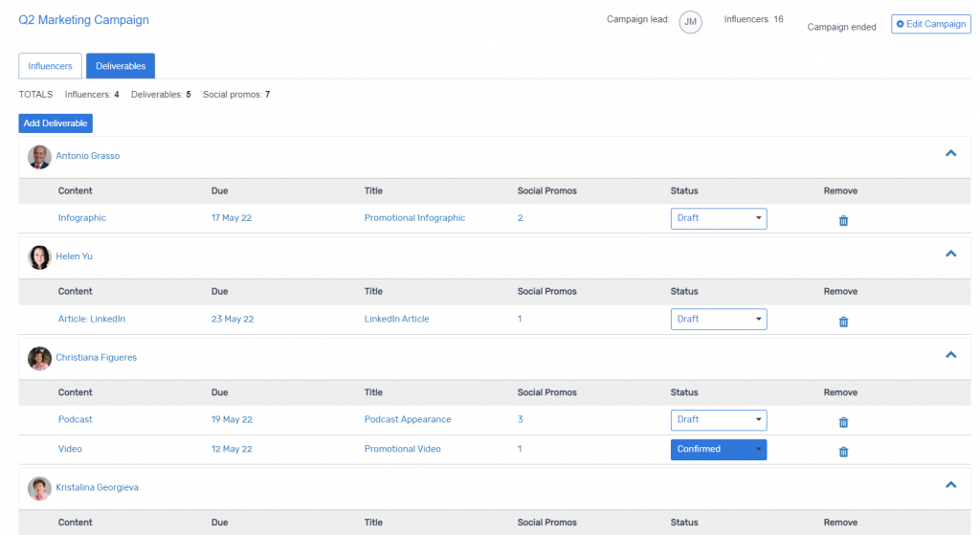Click Kristalina Georgieva's avatar image
Viewport: 980px width, 535px height.
(39, 488)
